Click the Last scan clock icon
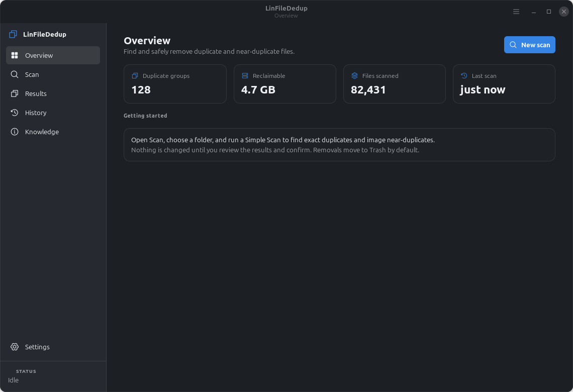Viewport: 573px width, 392px height. pyautogui.click(x=464, y=75)
